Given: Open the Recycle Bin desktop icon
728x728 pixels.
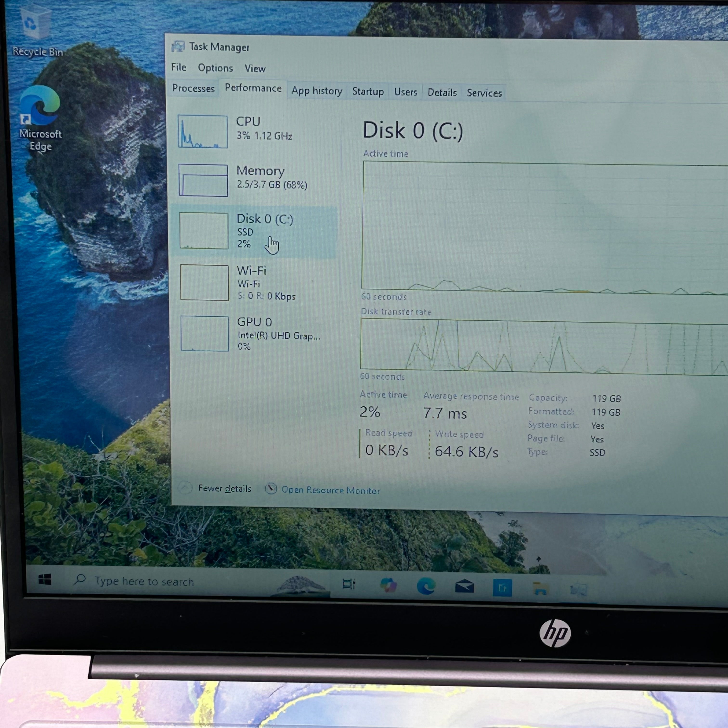Looking at the screenshot, I should [36, 32].
